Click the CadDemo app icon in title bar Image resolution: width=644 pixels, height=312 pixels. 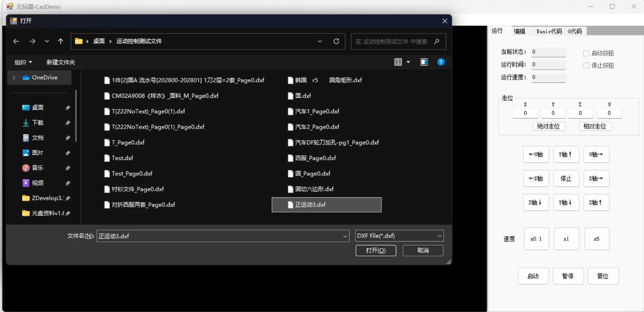coord(10,6)
